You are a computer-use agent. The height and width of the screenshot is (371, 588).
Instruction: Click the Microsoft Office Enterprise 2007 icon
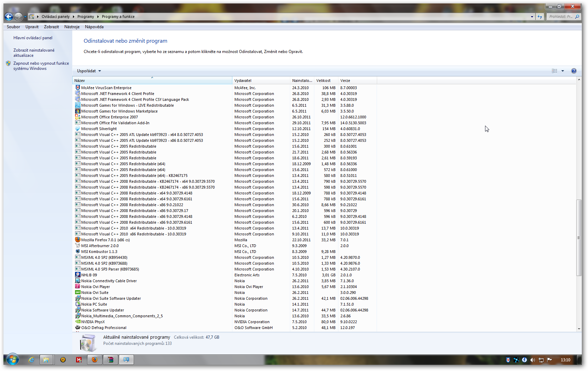(x=78, y=117)
